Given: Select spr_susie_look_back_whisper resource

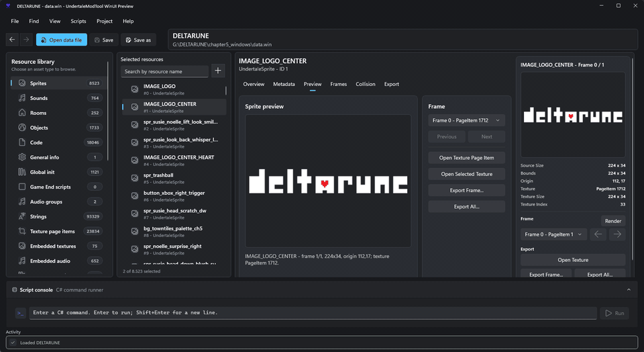Looking at the screenshot, I should tap(174, 142).
